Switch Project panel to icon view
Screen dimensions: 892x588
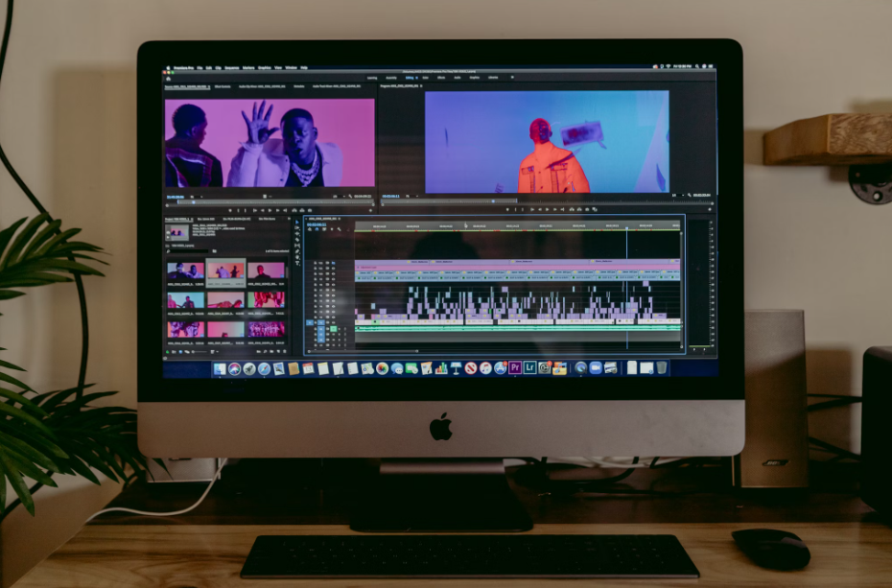pyautogui.click(x=180, y=352)
